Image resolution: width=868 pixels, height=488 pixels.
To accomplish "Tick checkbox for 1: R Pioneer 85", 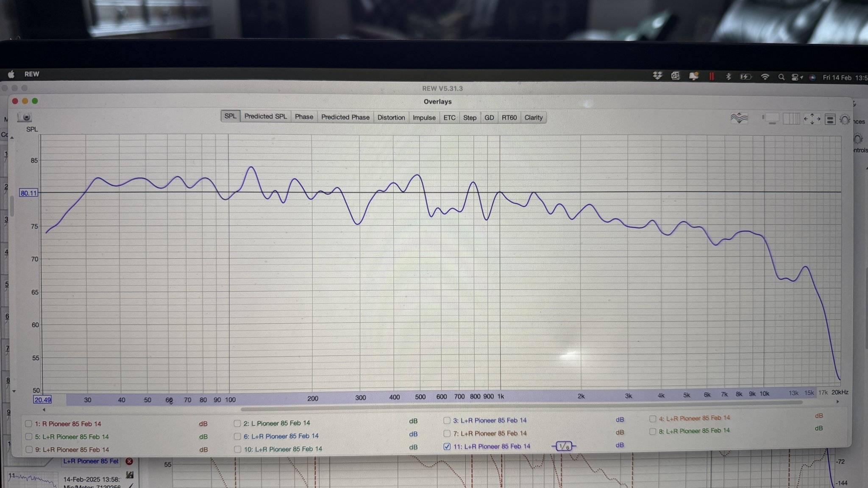I will pyautogui.click(x=28, y=424).
